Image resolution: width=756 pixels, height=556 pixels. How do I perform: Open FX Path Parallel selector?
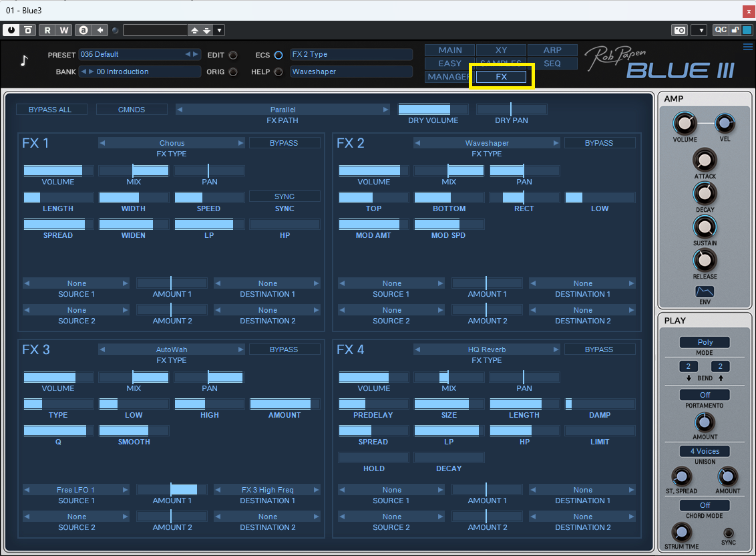point(283,110)
